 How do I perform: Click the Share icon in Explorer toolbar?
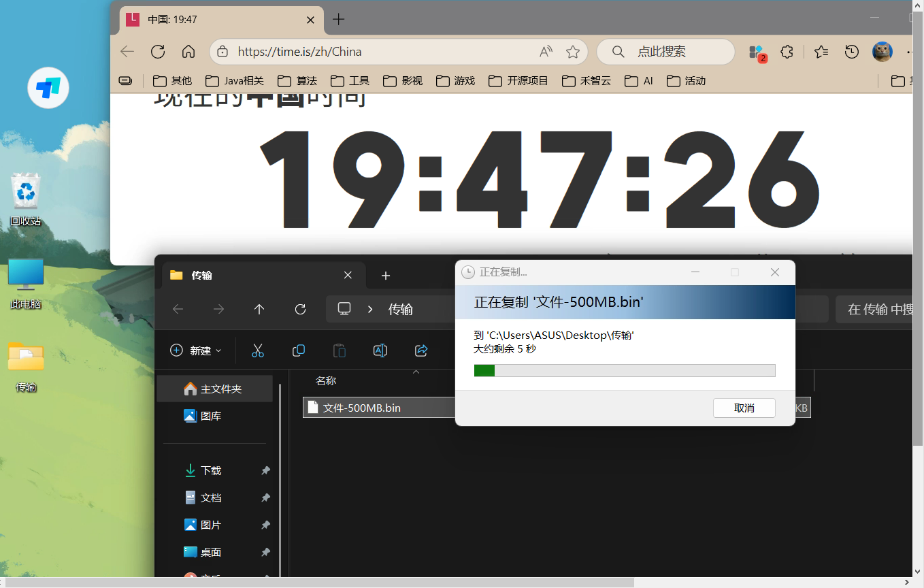click(x=421, y=350)
